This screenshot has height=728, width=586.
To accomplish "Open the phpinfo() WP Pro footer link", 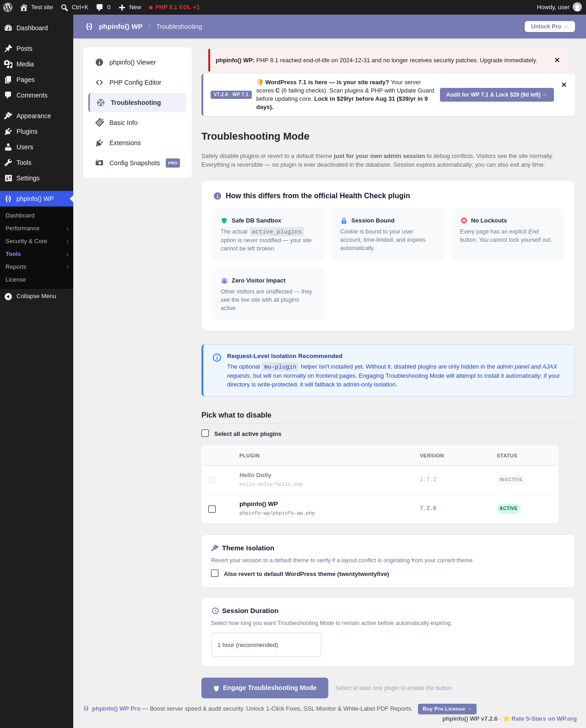I will coord(116,709).
